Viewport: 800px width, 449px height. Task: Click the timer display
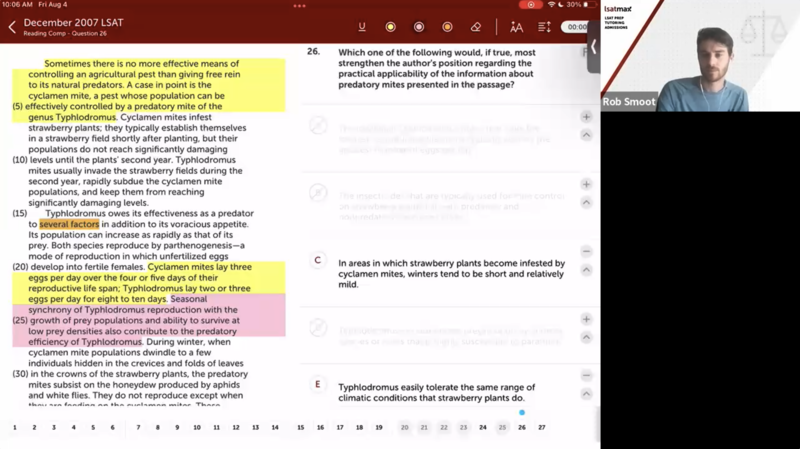[576, 27]
